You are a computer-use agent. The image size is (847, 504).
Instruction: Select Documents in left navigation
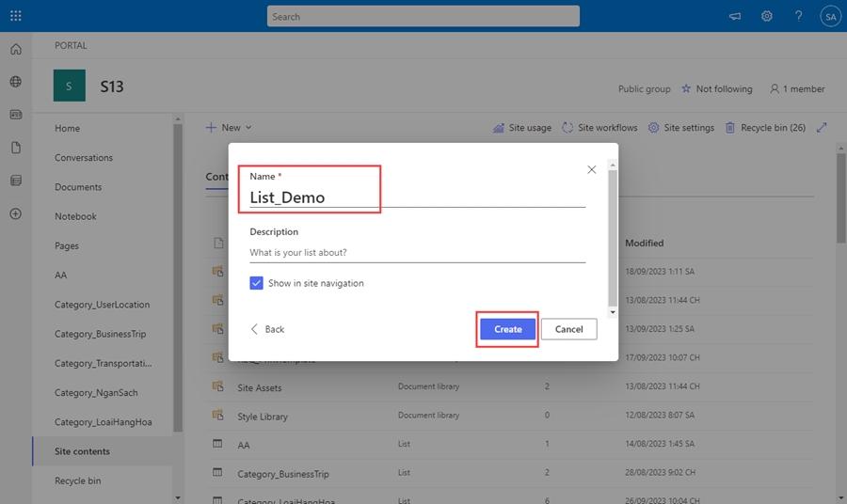[78, 187]
